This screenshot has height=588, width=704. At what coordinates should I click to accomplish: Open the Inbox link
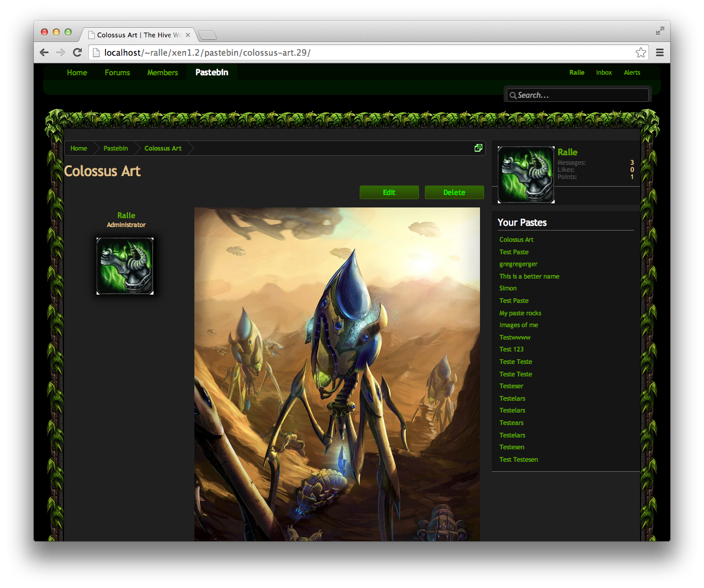(x=604, y=73)
